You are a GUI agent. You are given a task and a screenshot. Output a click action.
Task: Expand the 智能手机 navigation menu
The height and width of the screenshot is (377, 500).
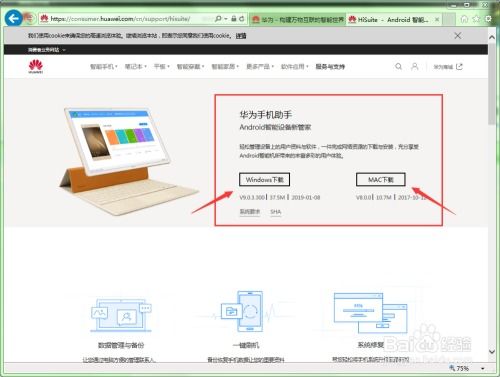click(104, 67)
